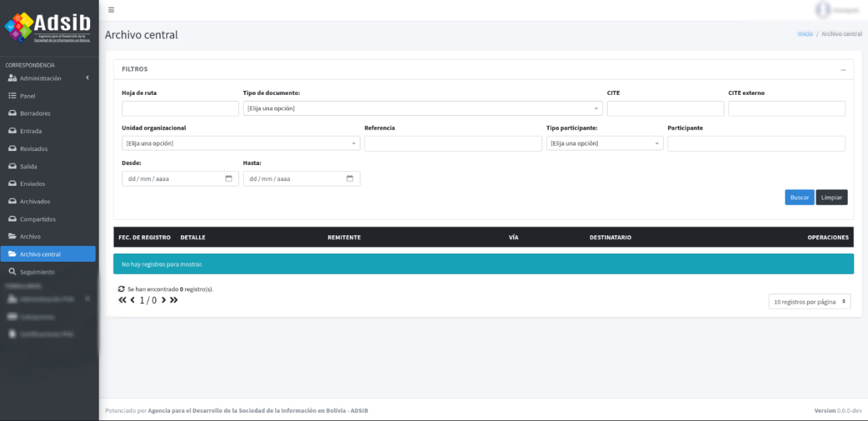This screenshot has height=421, width=868.
Task: Open Borradores in the sidebar
Action: (35, 114)
